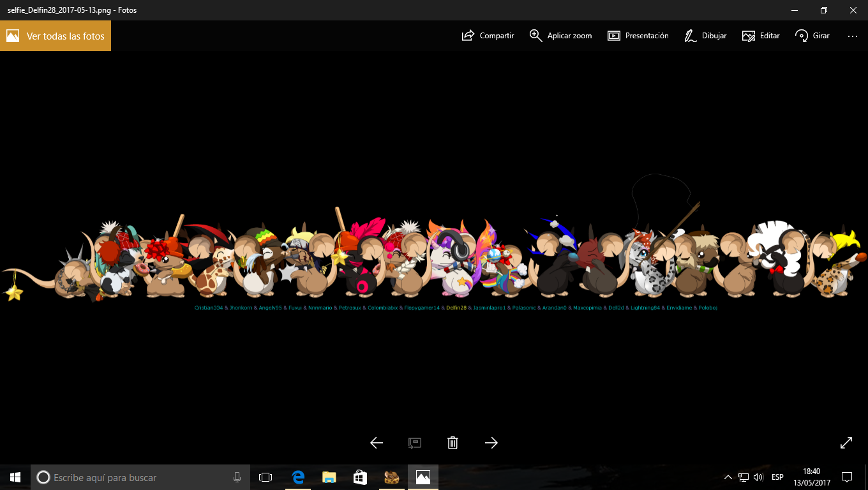The width and height of the screenshot is (868, 490).
Task: Start the Presentación slideshow
Action: pyautogui.click(x=638, y=36)
